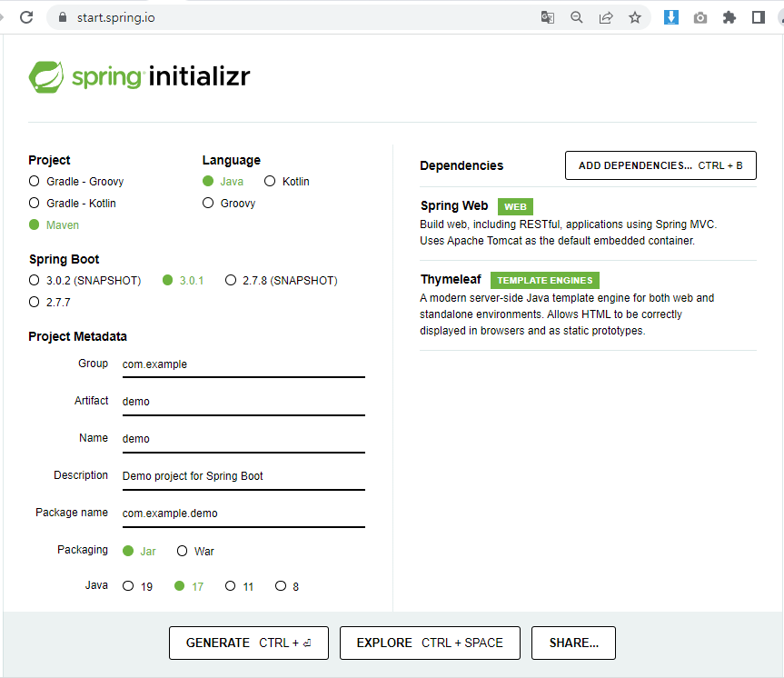This screenshot has width=784, height=678.
Task: Select the Spring Web dependency entry
Action: click(x=588, y=224)
